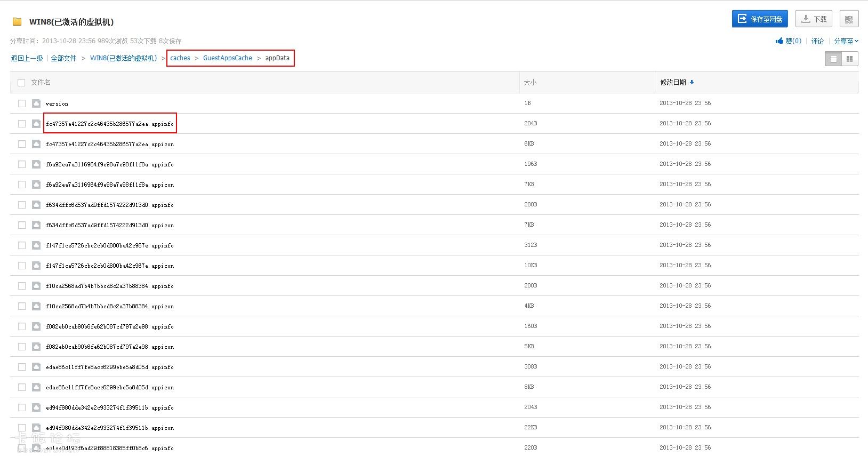The image size is (868, 456).
Task: Open file f10ca256…8384.appinfo by name
Action: [x=110, y=286]
